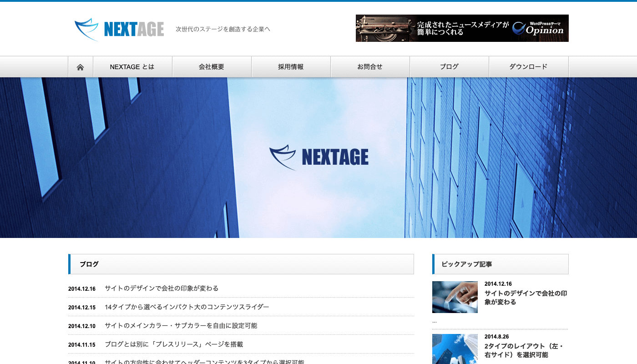
Task: Open the Opinion WordPress theme banner
Action: coord(462,28)
